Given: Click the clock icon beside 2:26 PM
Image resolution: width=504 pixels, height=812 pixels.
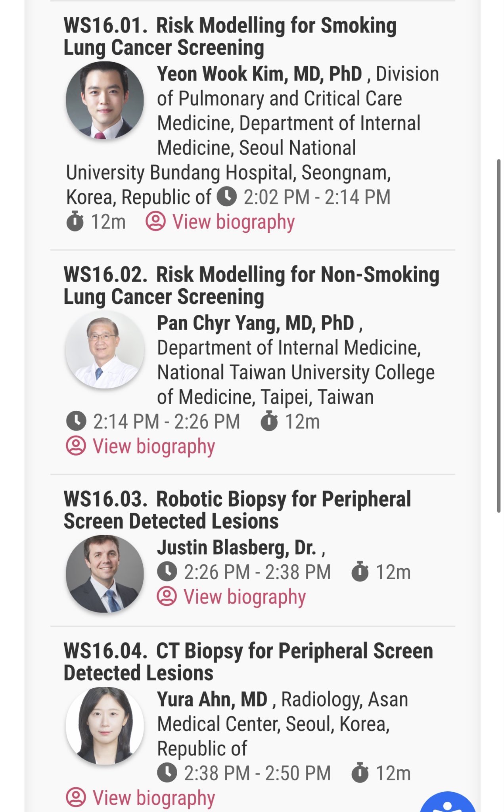Looking at the screenshot, I should pos(167,572).
